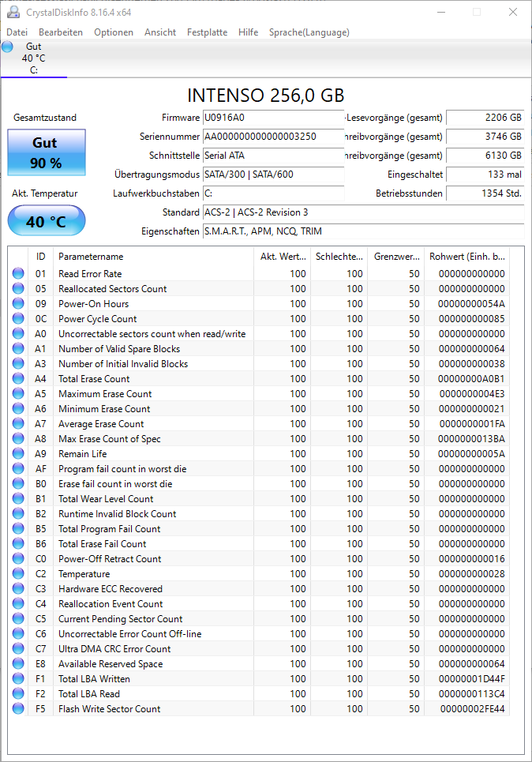Click the Übertragungsmodus field SATA/300 | SATA/600
The image size is (532, 762).
pos(273,175)
